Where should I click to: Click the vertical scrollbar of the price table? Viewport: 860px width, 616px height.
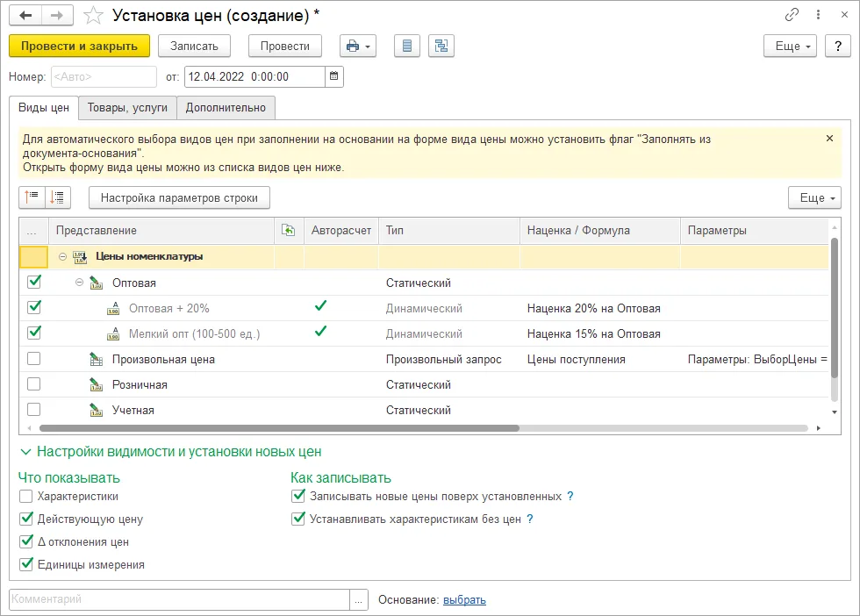[835, 307]
